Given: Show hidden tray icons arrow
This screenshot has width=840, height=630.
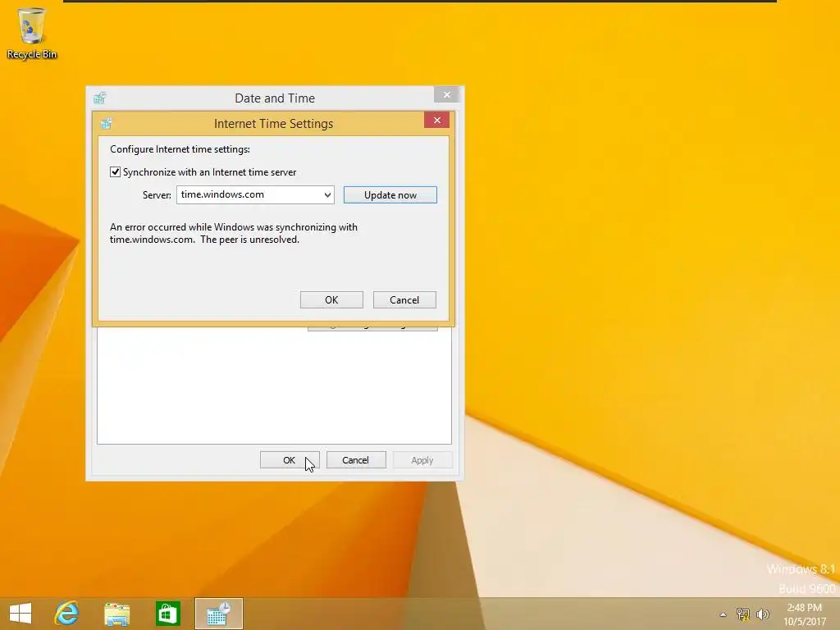Looking at the screenshot, I should coord(724,614).
